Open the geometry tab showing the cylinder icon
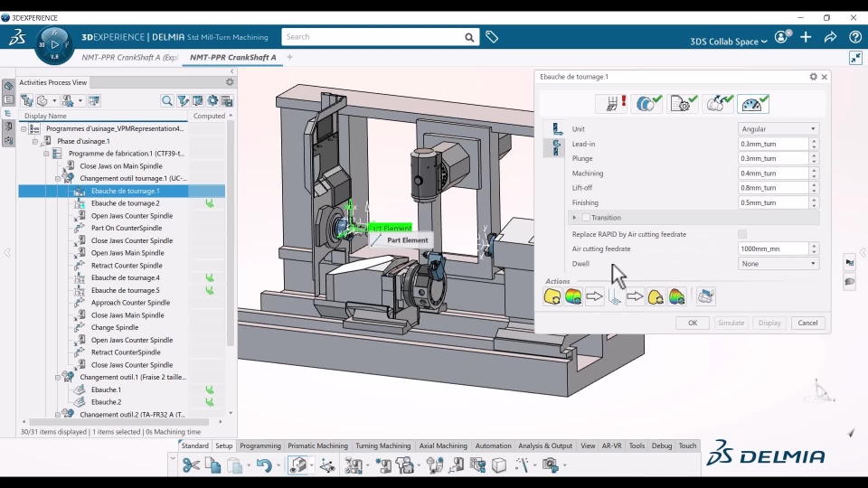This screenshot has width=868, height=488. (647, 103)
